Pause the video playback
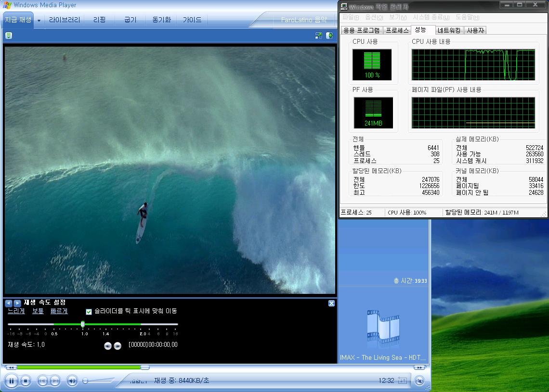549x392 pixels. click(x=11, y=381)
